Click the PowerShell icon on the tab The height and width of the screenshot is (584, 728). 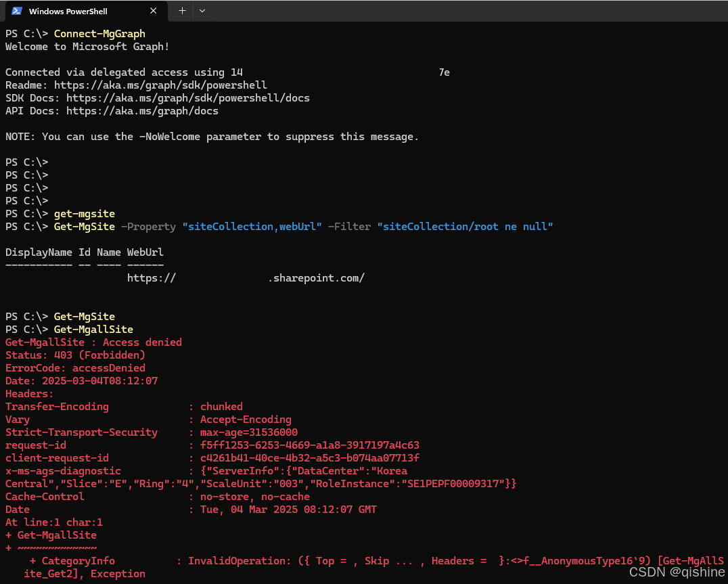point(17,11)
